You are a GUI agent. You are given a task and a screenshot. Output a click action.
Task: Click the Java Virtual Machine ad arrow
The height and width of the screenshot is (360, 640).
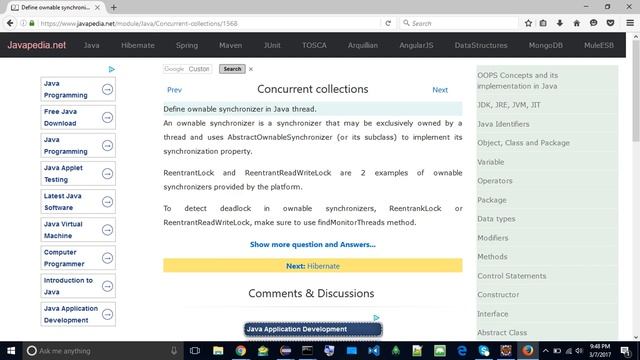point(107,230)
